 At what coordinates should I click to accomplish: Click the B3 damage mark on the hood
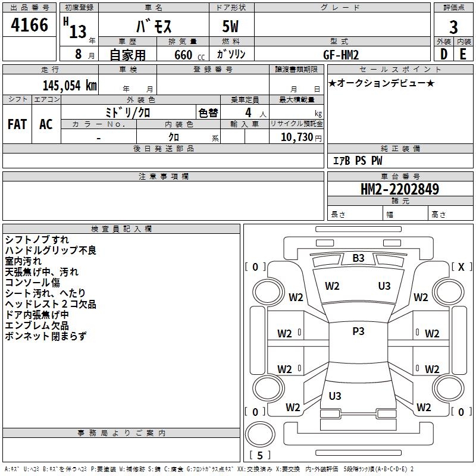358,258
